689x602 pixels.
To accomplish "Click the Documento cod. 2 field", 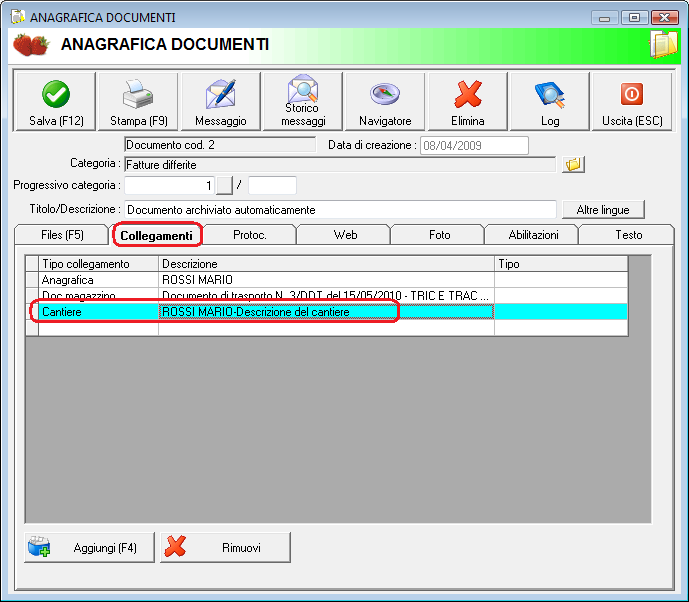I will click(220, 145).
